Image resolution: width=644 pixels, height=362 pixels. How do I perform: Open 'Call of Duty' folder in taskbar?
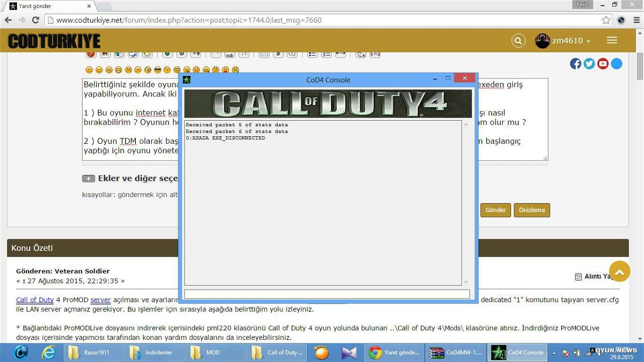pyautogui.click(x=276, y=352)
